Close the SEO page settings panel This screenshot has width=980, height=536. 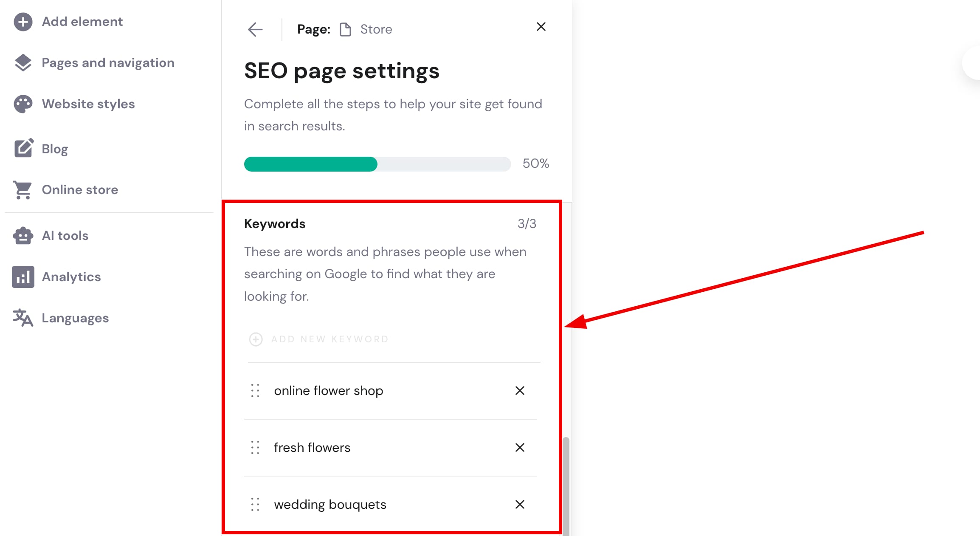541,27
